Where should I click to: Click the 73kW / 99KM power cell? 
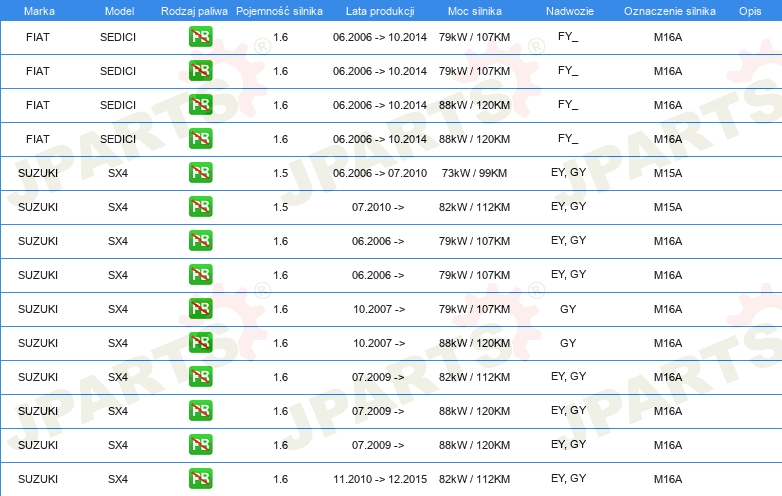coord(474,173)
